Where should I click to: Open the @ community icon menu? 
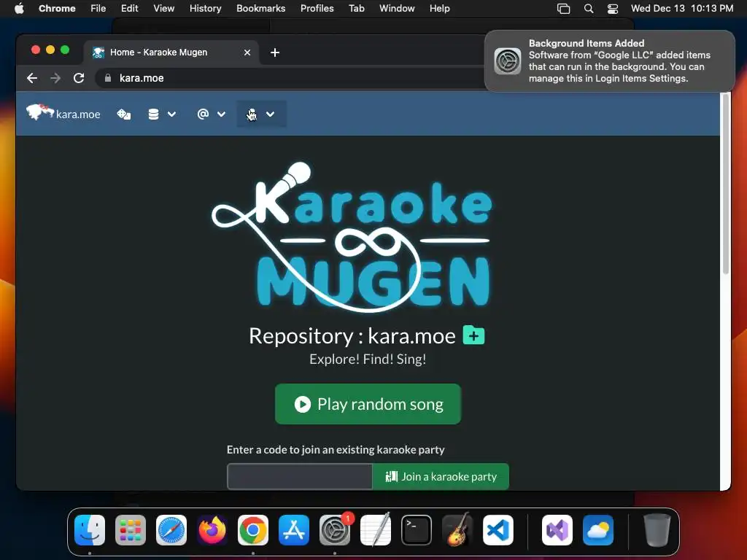pos(203,114)
